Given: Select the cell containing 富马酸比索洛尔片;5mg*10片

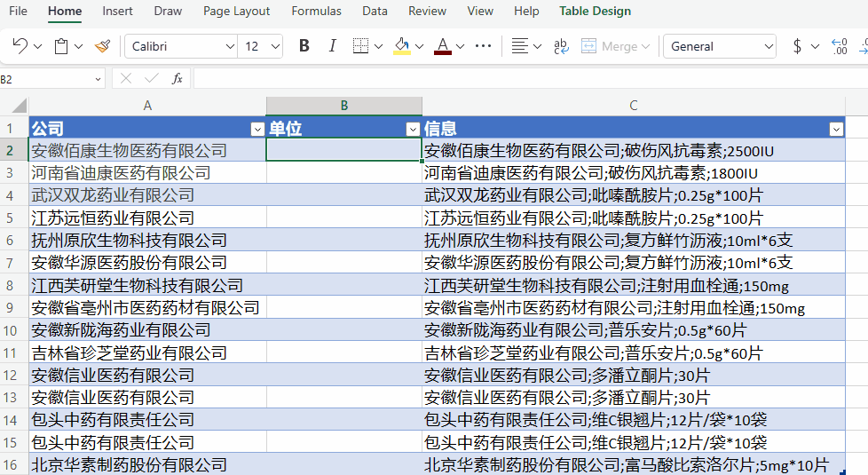Looking at the screenshot, I should tap(634, 464).
